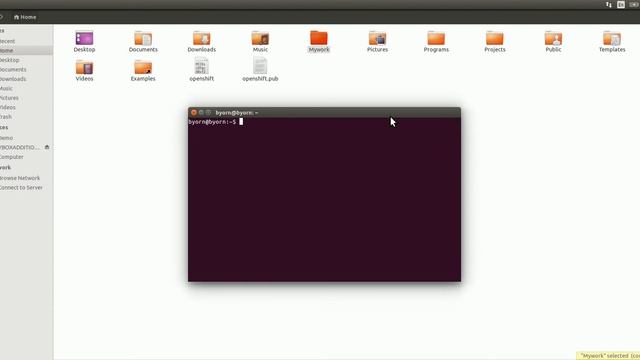The width and height of the screenshot is (640, 360).
Task: Open the Examples folder shortcut
Action: coord(143,67)
